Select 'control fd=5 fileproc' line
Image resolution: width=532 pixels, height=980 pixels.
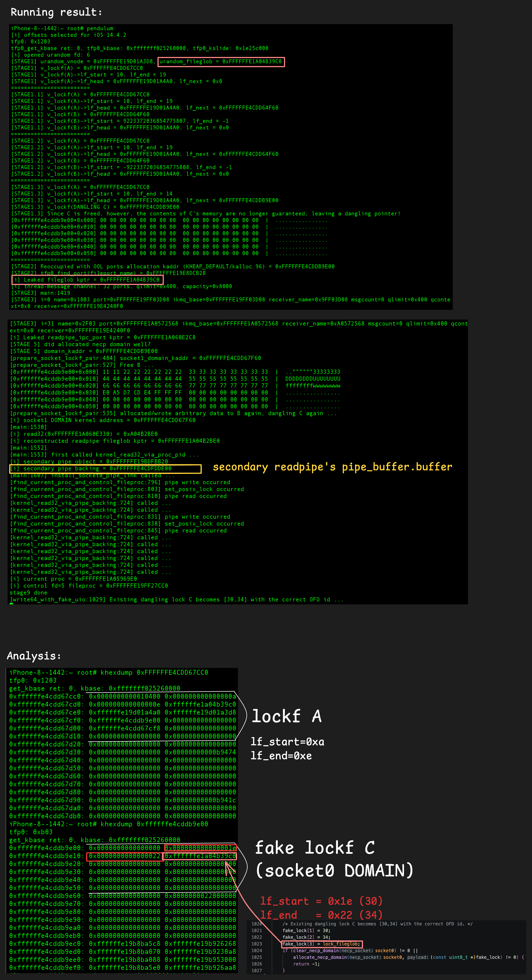coord(89,586)
